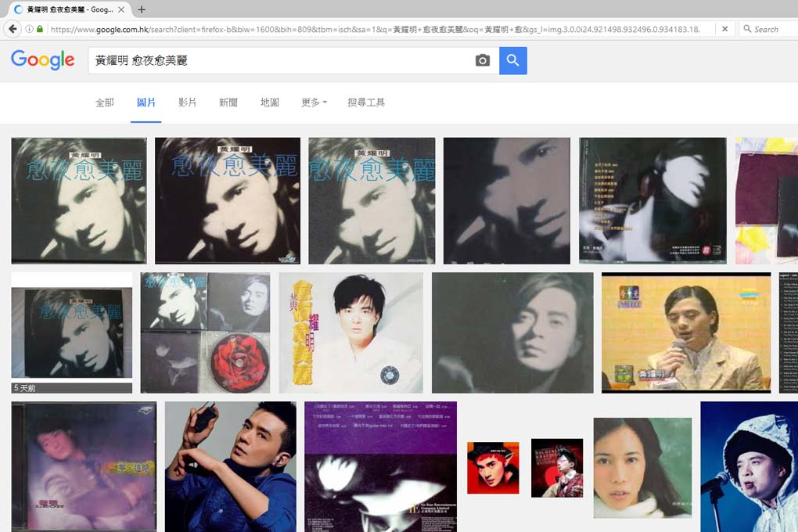The image size is (798, 532).
Task: Open TV screenshot of man holding microphone
Action: click(x=686, y=332)
